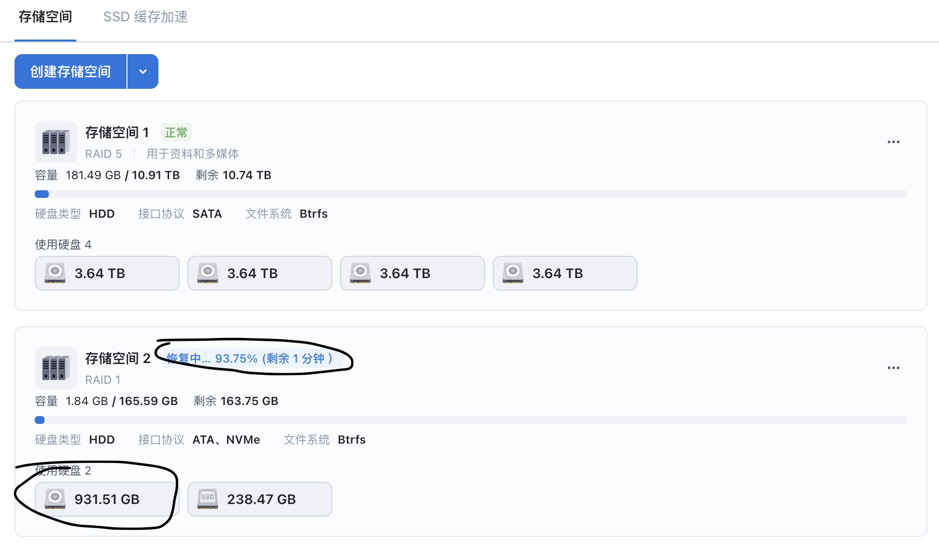Switch to the 存储空间 tab

[x=45, y=17]
